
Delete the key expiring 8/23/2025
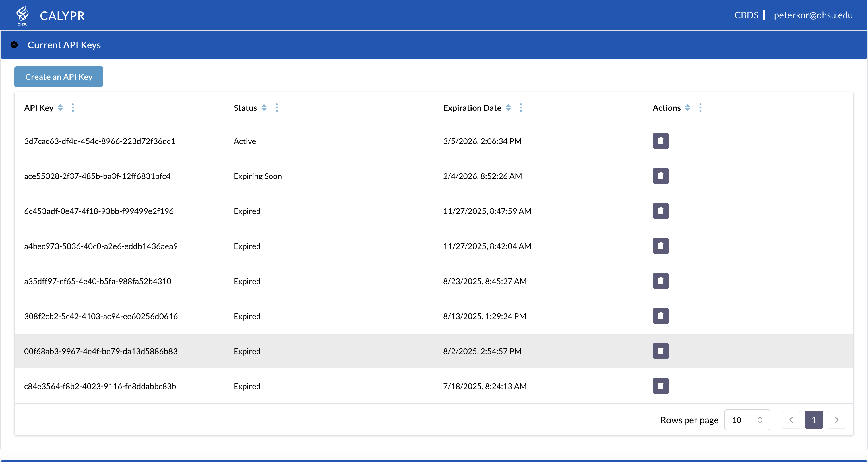click(660, 281)
